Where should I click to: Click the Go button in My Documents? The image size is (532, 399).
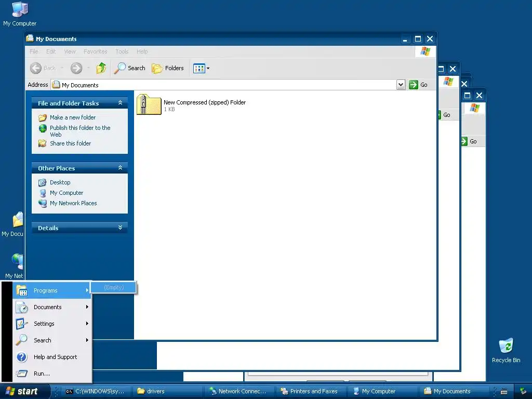(418, 85)
